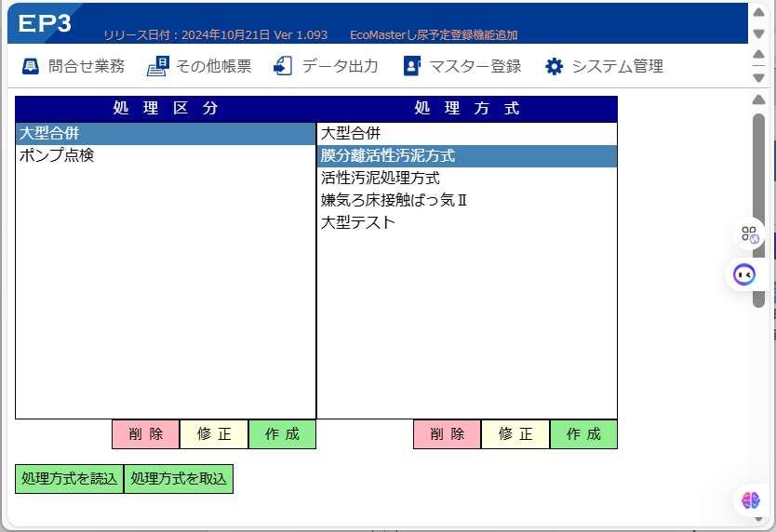776x532 pixels.
Task: Select 活性汚泥処理方式 in 処理方式 list
Action: coord(467,178)
